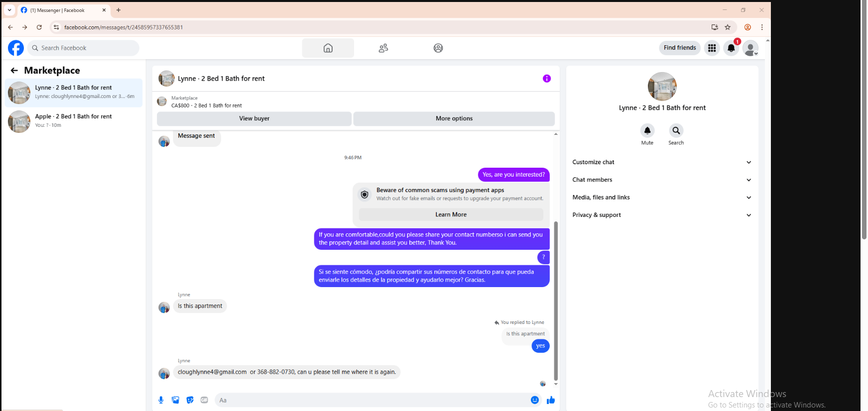Screen dimensions: 868x411
Task: Select the Messenger Facebook browser tab
Action: pos(63,10)
